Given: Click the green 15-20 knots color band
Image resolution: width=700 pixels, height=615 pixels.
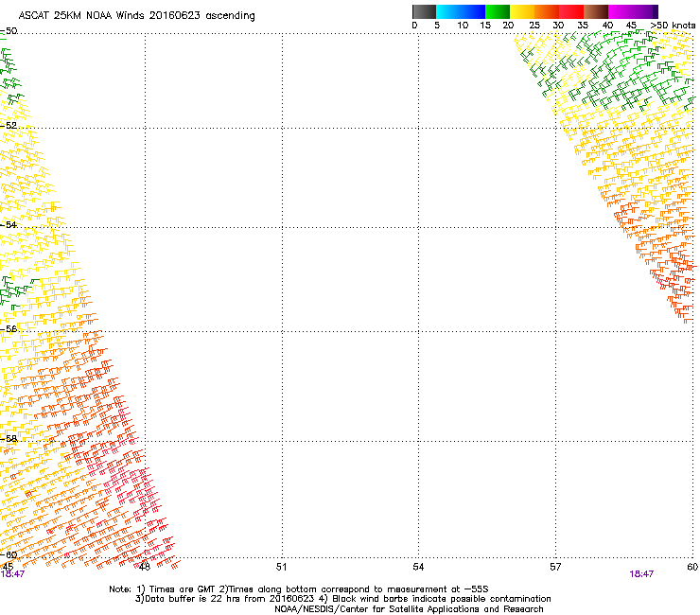Looking at the screenshot, I should click(498, 11).
